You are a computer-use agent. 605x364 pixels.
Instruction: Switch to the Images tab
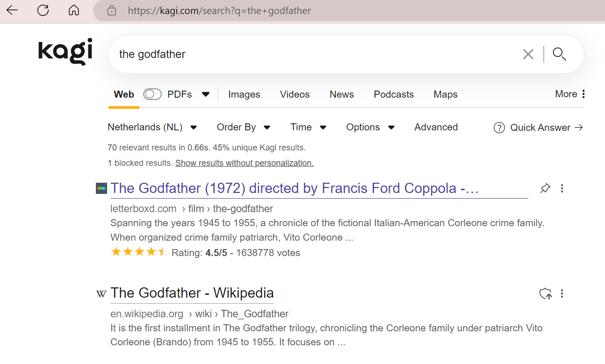click(244, 94)
